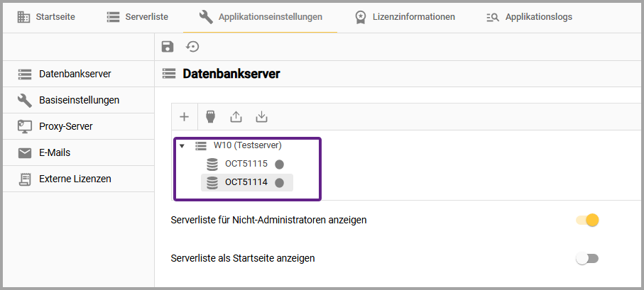644x290 pixels.
Task: Click the save disk icon
Action: [x=168, y=47]
